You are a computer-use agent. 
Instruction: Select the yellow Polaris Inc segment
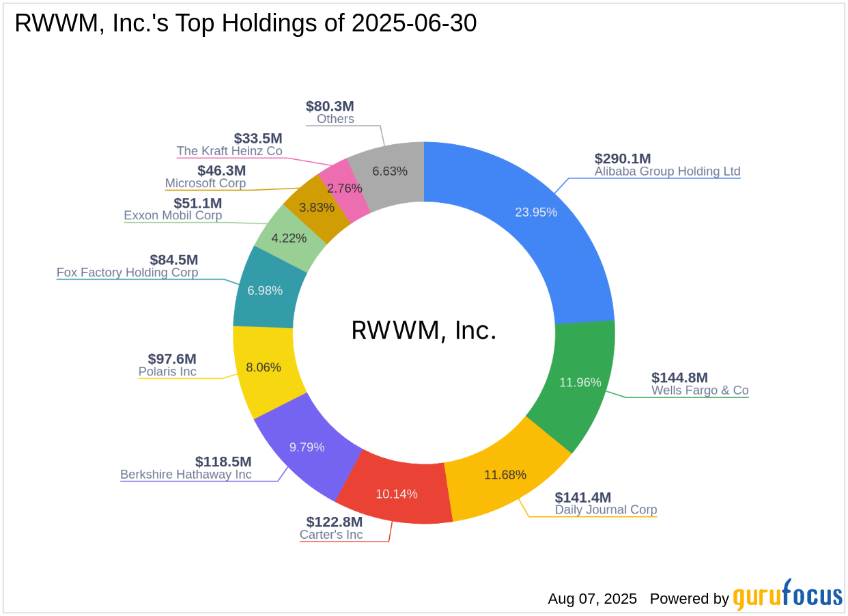[x=264, y=367]
